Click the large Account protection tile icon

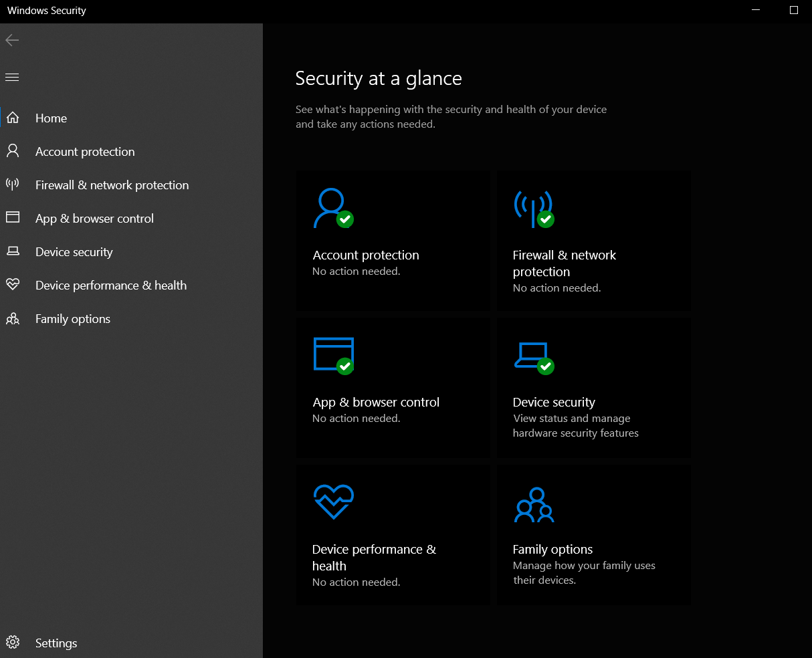[333, 209]
